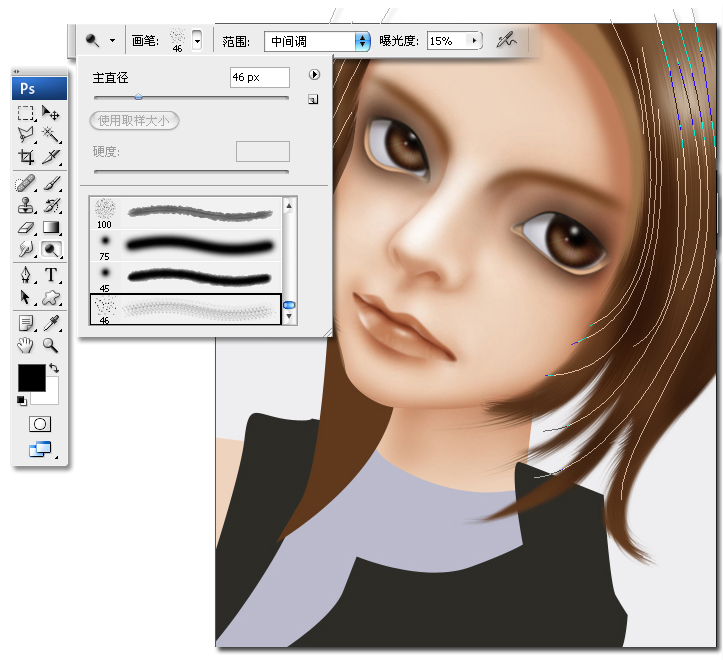Open the brush picker dropdown arrow
Screen dimensions: 723x660
pyautogui.click(x=197, y=41)
